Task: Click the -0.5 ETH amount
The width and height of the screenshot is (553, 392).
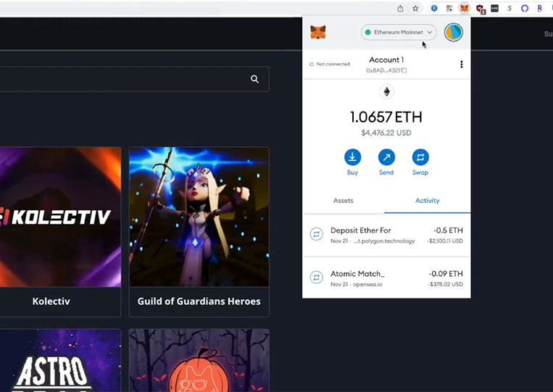Action: pos(448,230)
